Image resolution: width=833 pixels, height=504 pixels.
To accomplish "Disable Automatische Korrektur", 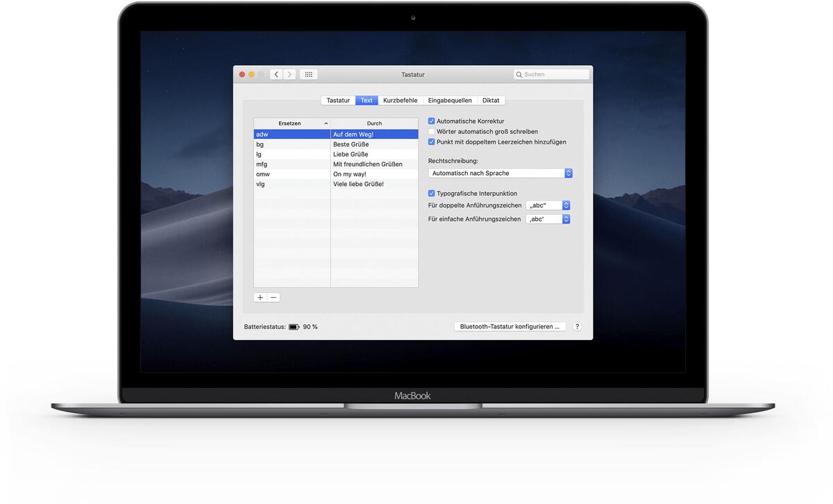I will point(431,120).
